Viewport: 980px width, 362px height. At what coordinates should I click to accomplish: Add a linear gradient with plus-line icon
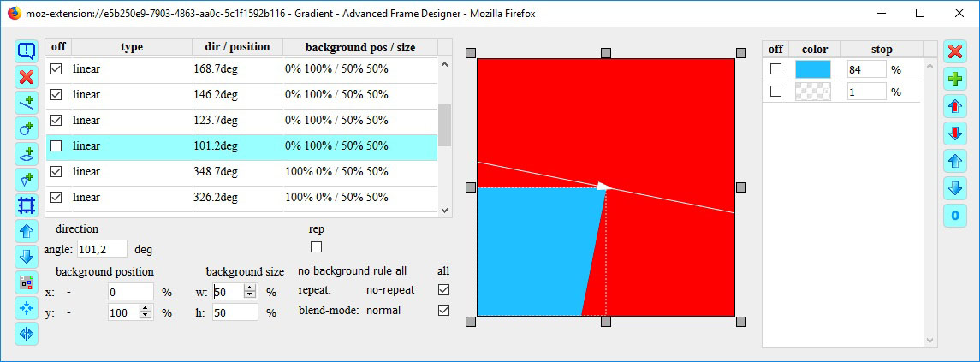pos(27,104)
